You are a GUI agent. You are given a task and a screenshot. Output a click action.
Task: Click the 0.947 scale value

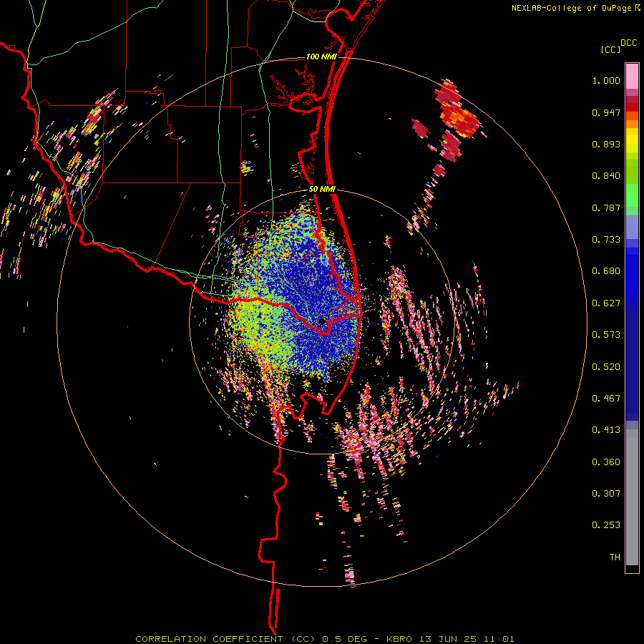pos(606,112)
